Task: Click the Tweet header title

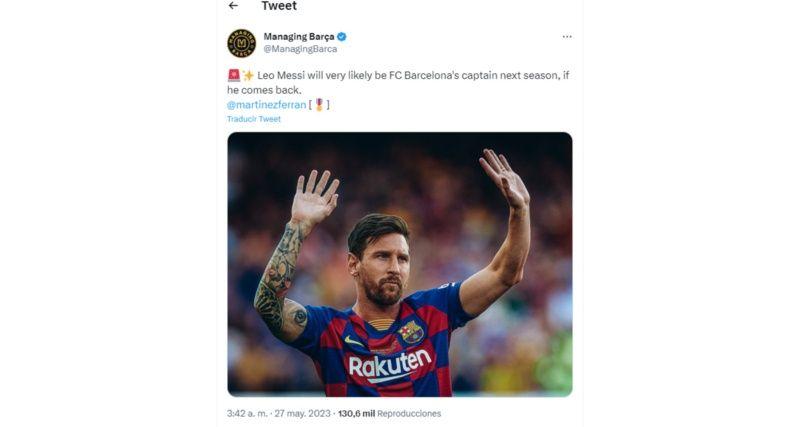Action: coord(279,6)
